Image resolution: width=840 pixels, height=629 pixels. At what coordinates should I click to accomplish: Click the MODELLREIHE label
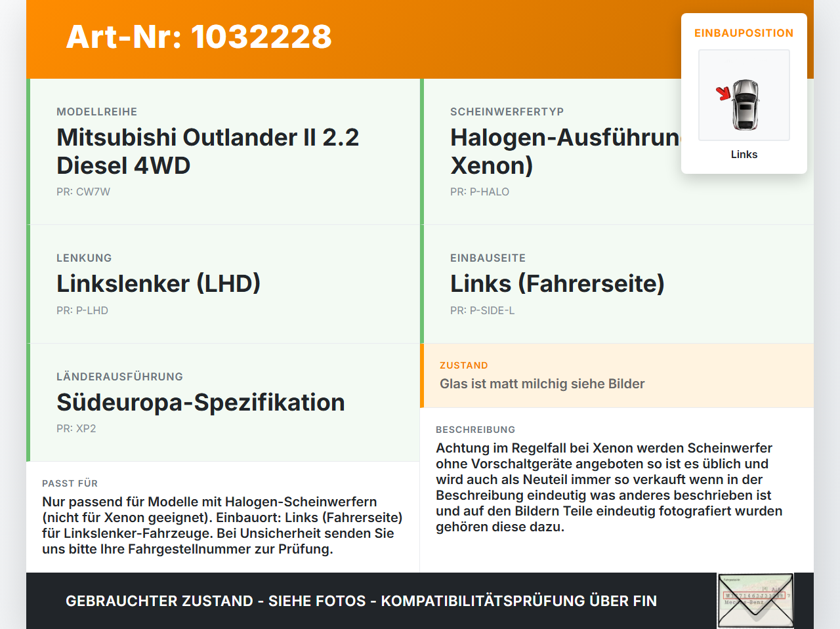(x=97, y=112)
